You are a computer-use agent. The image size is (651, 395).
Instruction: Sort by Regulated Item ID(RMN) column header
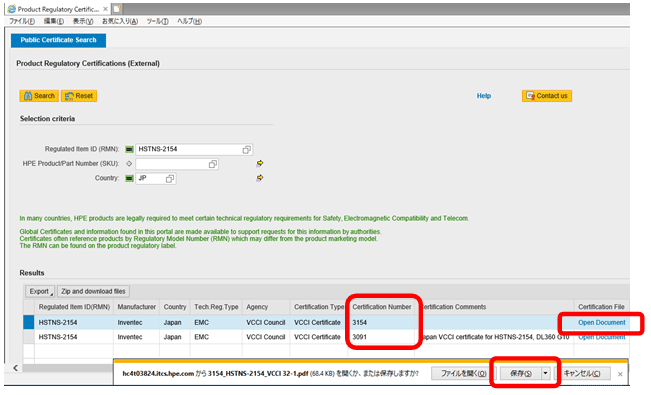[74, 307]
